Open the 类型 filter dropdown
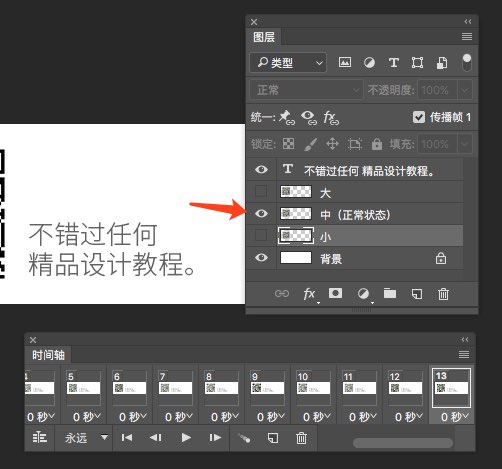 coord(288,62)
